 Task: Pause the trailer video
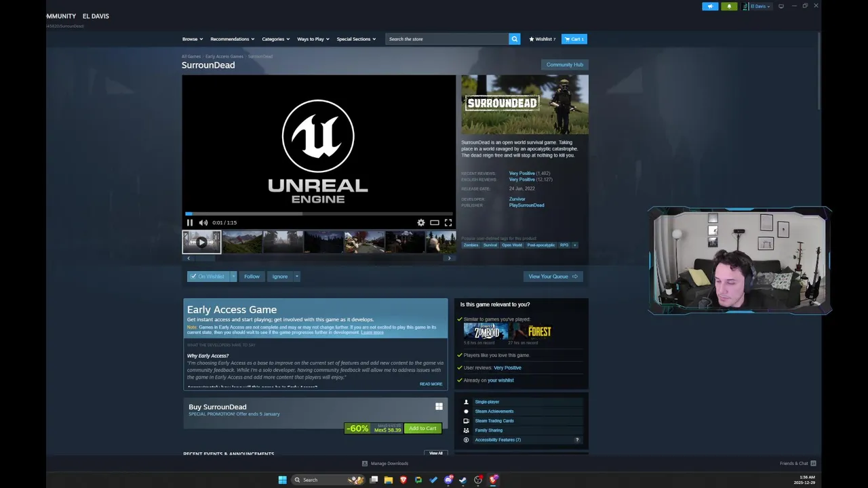pyautogui.click(x=190, y=222)
